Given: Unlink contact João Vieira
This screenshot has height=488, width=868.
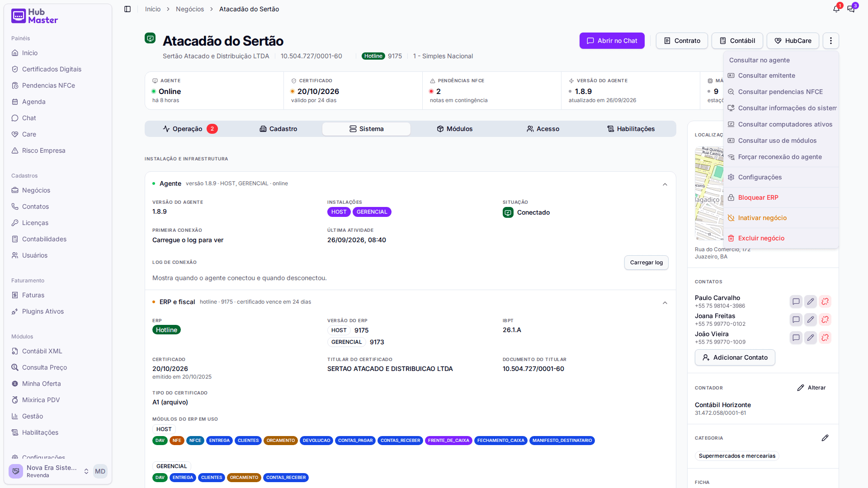Looking at the screenshot, I should [825, 338].
